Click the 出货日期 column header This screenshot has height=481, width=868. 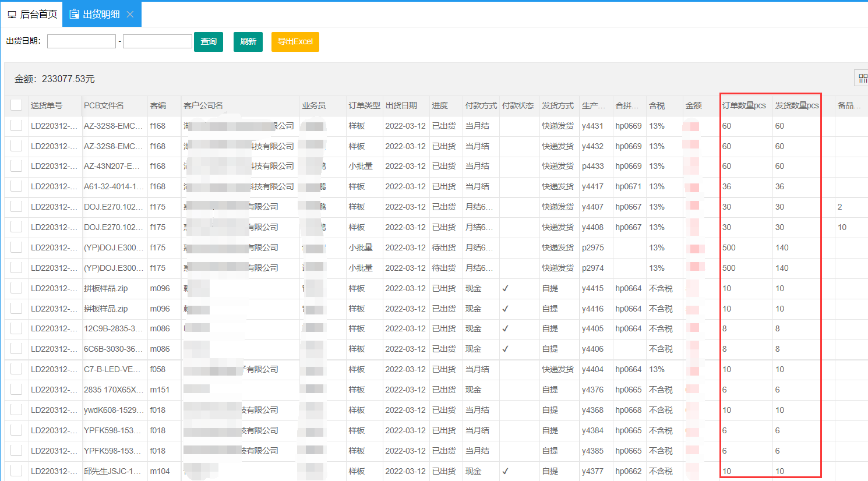(401, 105)
